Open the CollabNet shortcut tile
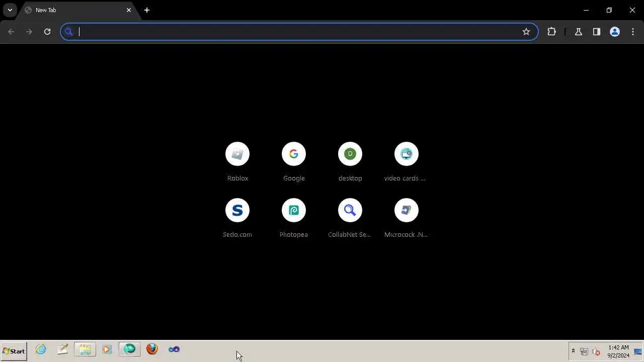 pyautogui.click(x=350, y=219)
